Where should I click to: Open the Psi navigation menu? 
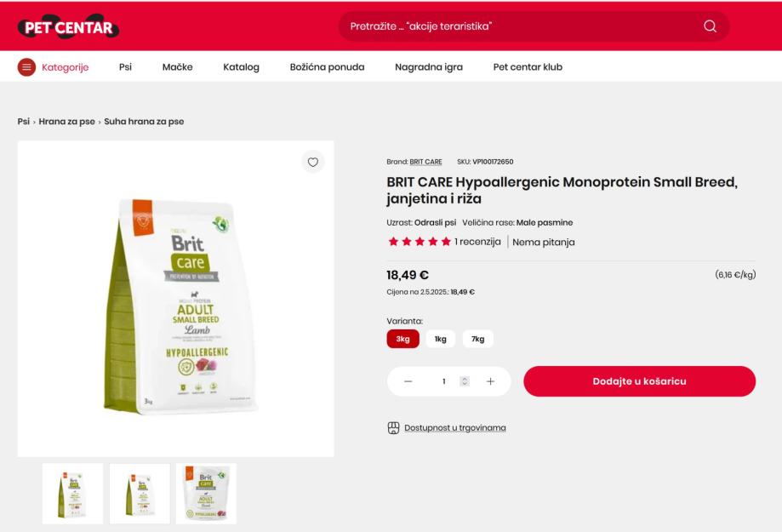[125, 67]
